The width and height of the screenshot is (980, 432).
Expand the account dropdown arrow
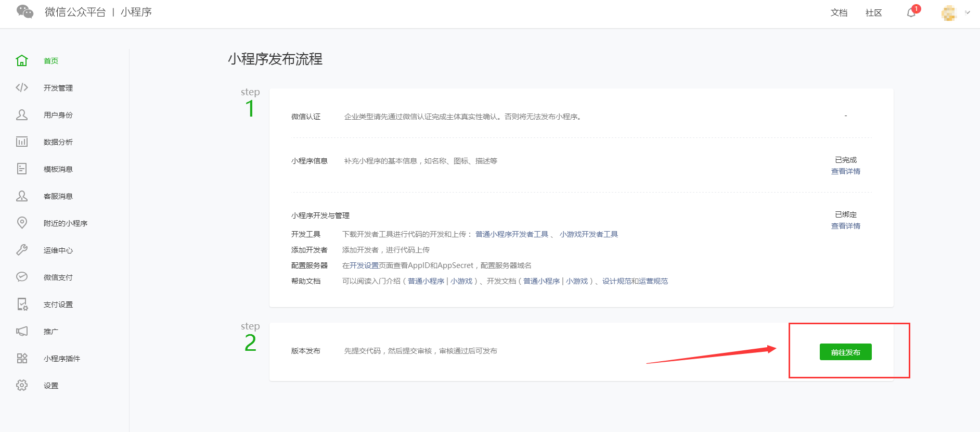[968, 12]
